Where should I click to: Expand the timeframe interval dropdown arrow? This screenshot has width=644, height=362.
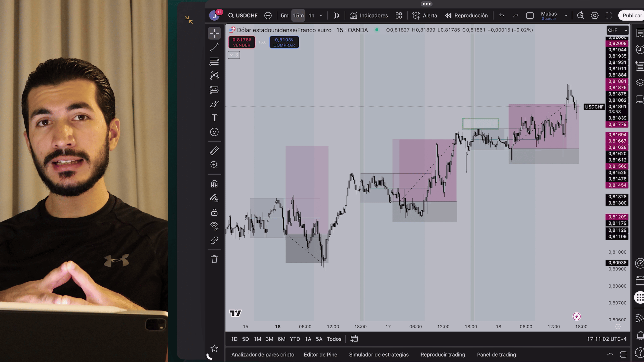[x=321, y=16]
